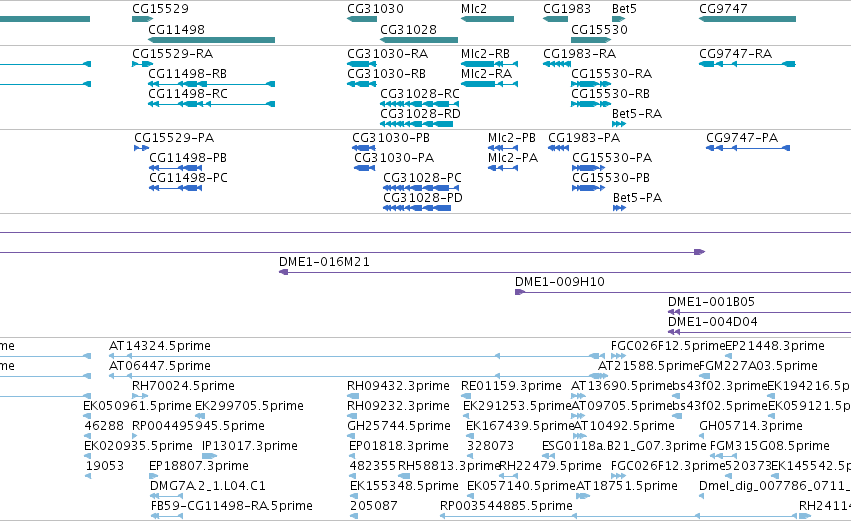Select the CG11498 gene label
851x521 pixels.
176,29
